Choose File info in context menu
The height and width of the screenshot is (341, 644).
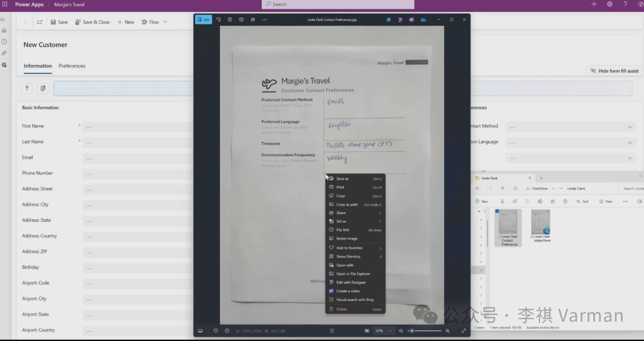tap(355, 230)
